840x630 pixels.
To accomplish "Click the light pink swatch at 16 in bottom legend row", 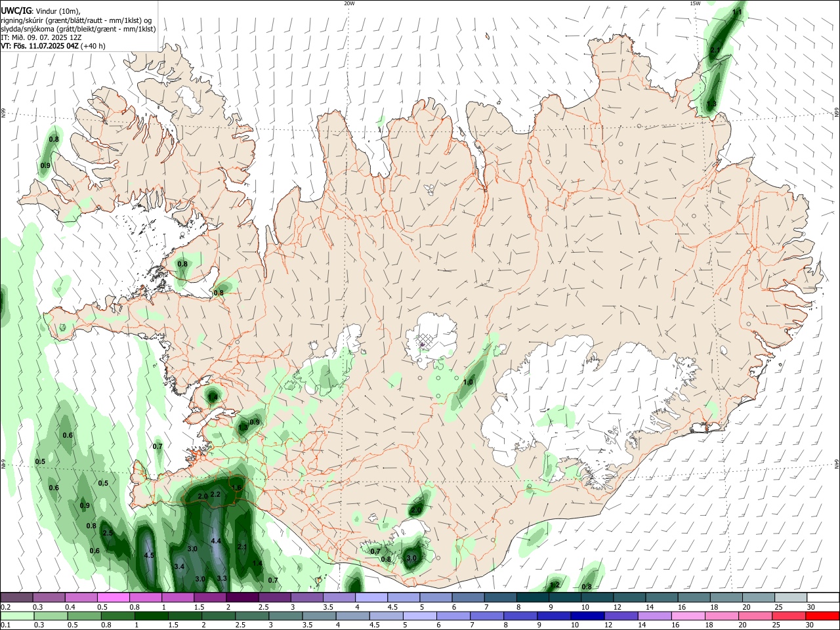I will [688, 616].
